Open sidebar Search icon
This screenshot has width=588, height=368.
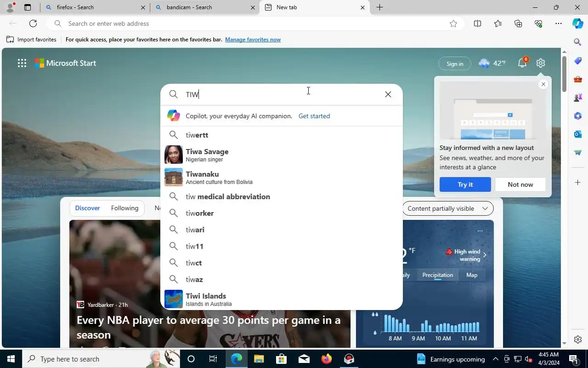pos(578,42)
